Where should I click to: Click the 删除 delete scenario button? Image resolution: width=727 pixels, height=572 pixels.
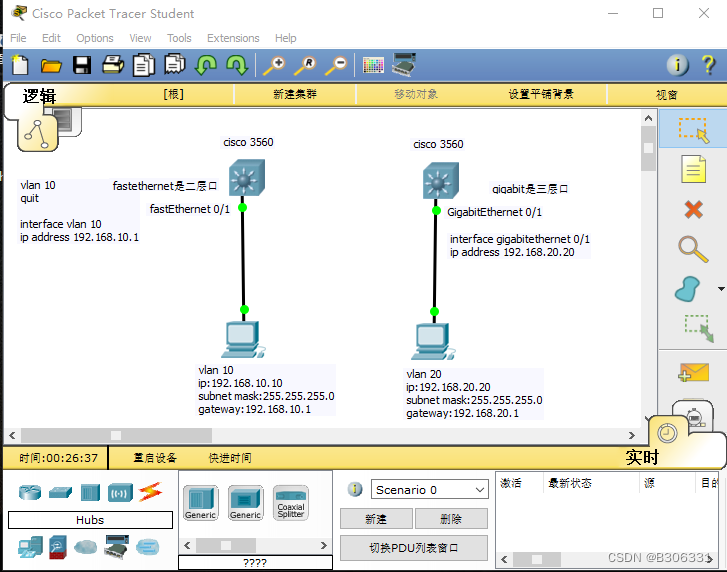point(451,519)
